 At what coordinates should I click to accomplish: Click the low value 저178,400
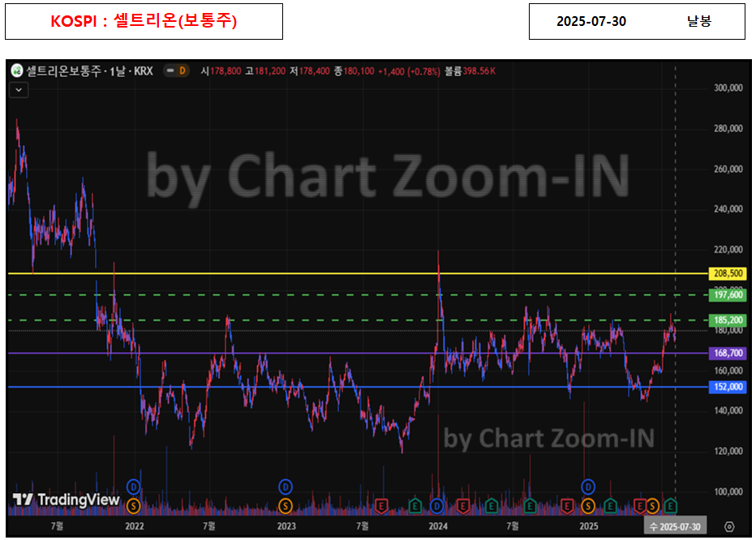310,71
